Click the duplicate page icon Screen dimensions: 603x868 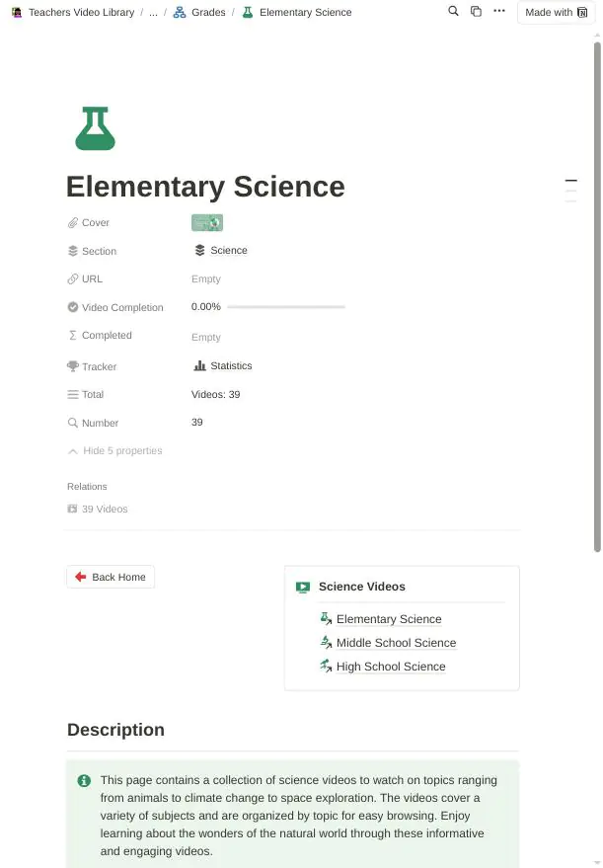476,11
